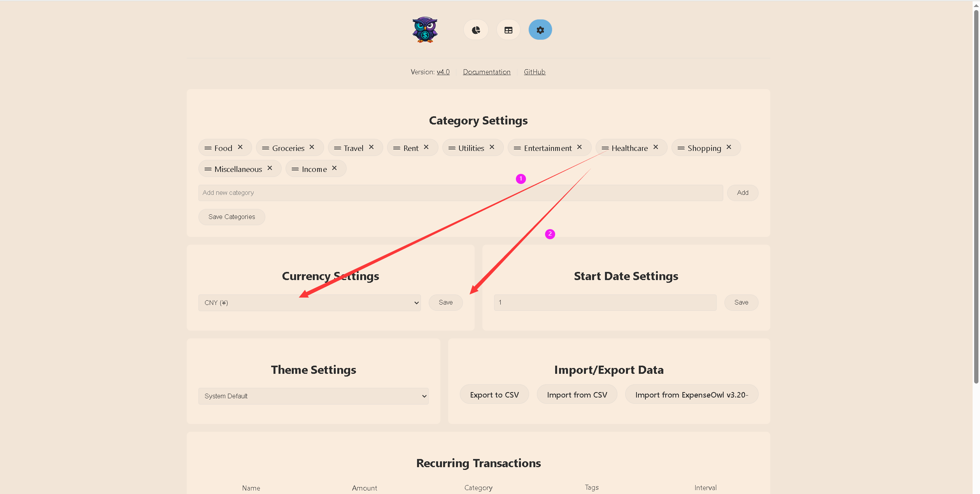Click Export to CSV button
Viewport: 980px width, 494px height.
pos(494,395)
